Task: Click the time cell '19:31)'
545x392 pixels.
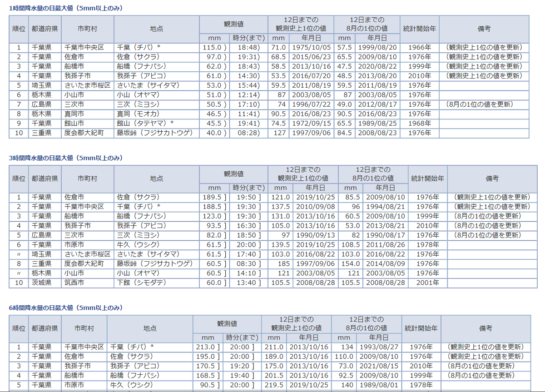Action: click(x=250, y=57)
